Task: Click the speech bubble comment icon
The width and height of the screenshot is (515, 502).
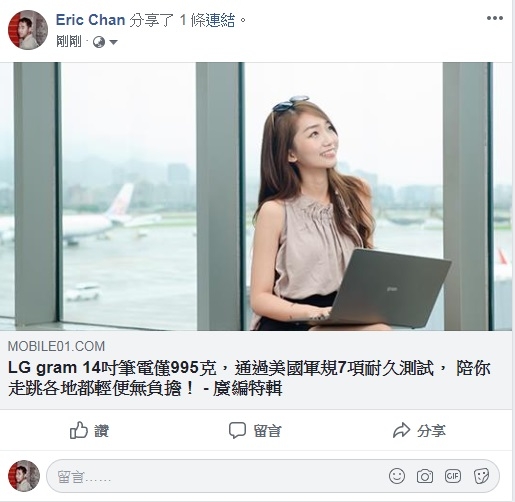Action: pos(237,430)
